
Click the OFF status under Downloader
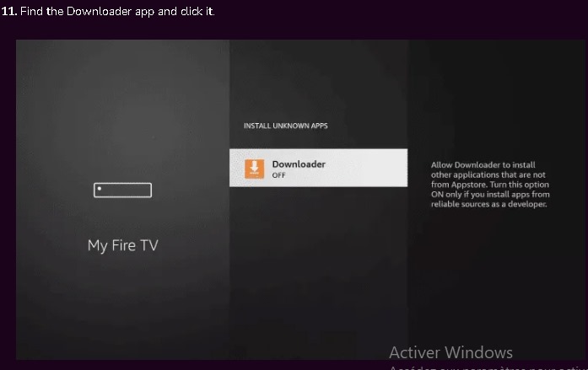(x=278, y=175)
